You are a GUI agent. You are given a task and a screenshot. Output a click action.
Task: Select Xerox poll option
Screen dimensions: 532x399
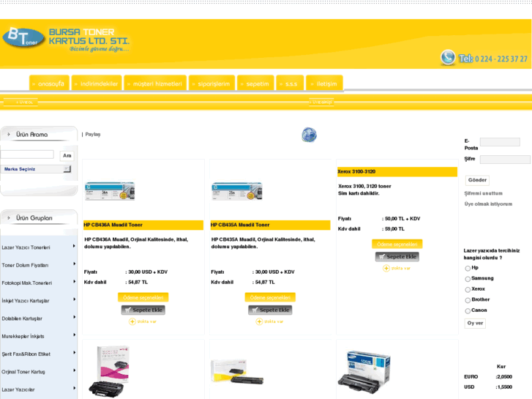[x=468, y=290]
